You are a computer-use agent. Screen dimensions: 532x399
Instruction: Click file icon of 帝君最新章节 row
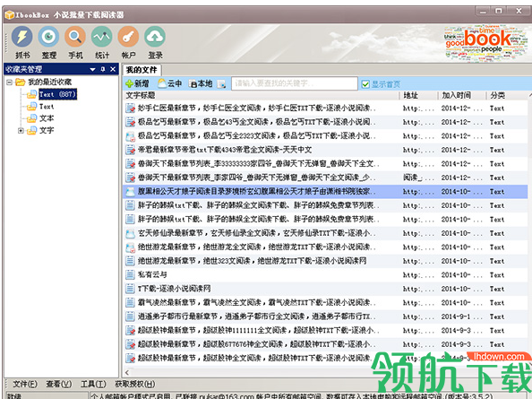(130, 150)
